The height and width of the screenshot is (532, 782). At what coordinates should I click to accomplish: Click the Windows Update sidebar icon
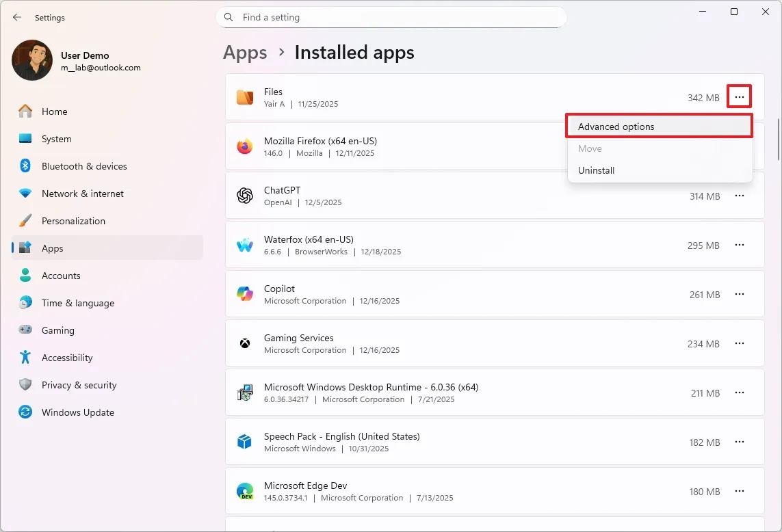pyautogui.click(x=25, y=412)
